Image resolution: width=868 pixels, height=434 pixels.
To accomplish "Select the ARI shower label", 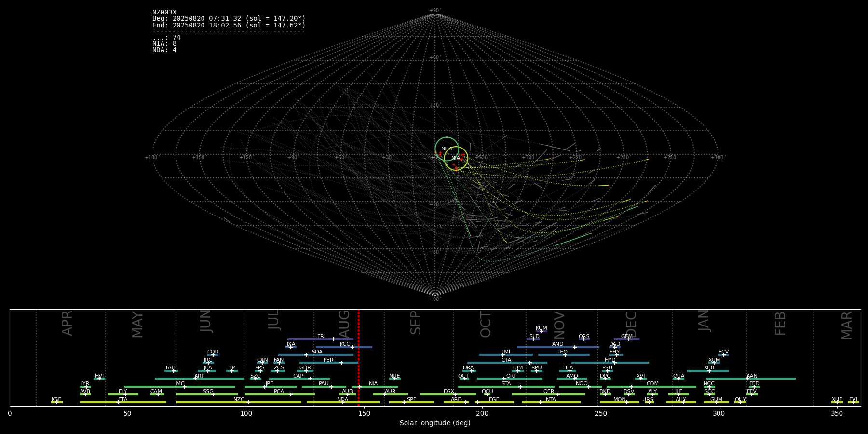I will (199, 376).
